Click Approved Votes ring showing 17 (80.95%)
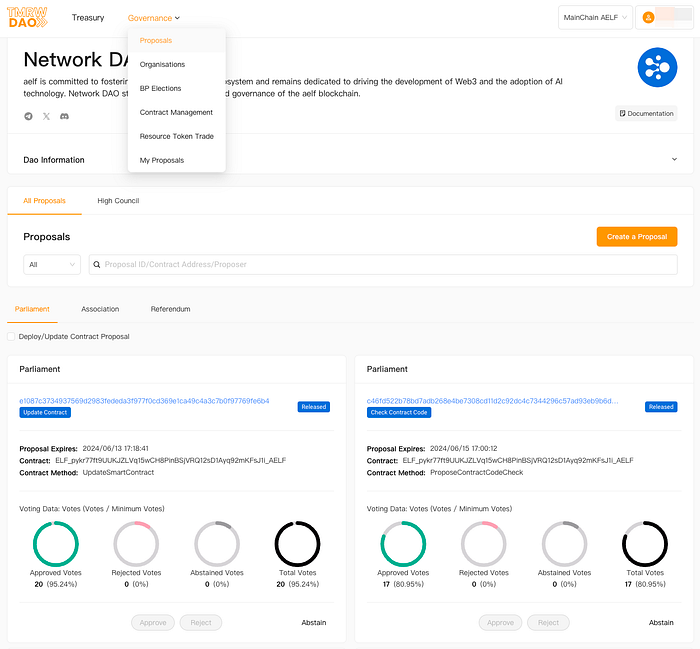Screen dimensions: 700x649 coord(403,544)
